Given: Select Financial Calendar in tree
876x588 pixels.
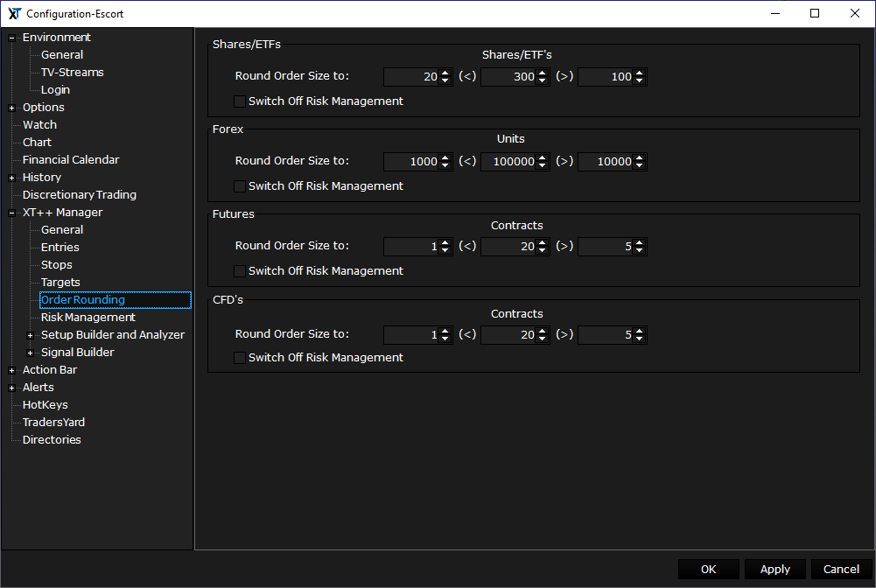Looking at the screenshot, I should tap(71, 160).
